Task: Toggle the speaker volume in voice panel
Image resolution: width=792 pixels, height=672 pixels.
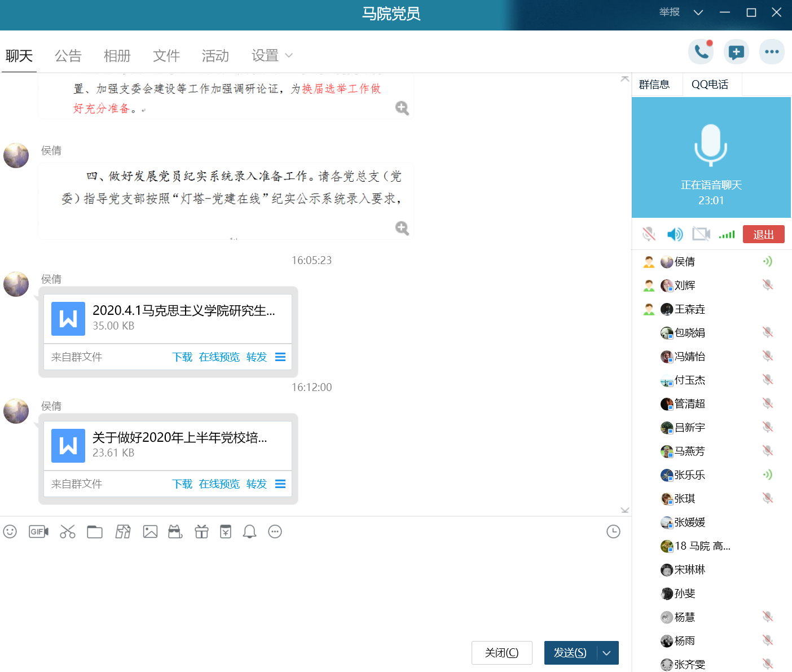Action: 675,234
